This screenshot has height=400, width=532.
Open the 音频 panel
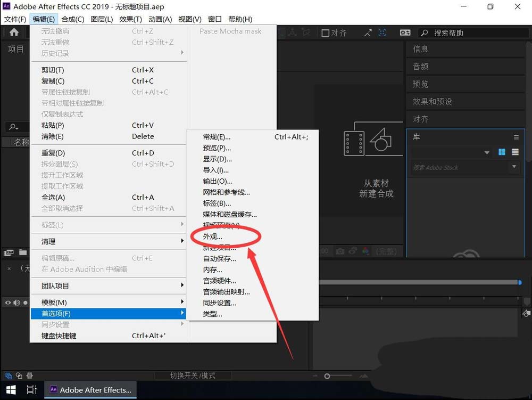[421, 67]
